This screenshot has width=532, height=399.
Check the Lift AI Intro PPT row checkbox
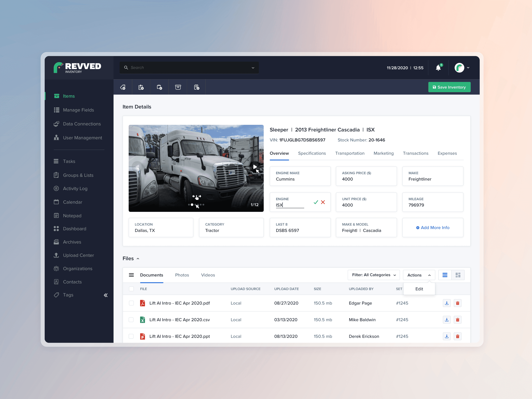(131, 336)
